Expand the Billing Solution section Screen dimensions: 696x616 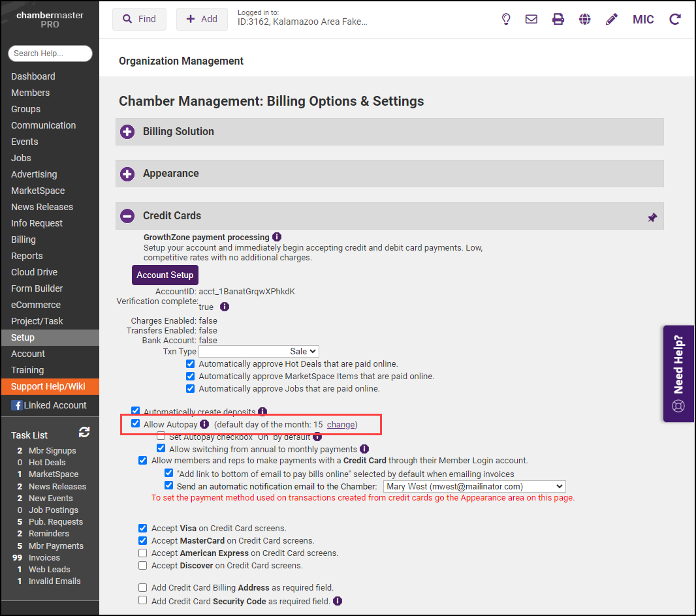127,132
